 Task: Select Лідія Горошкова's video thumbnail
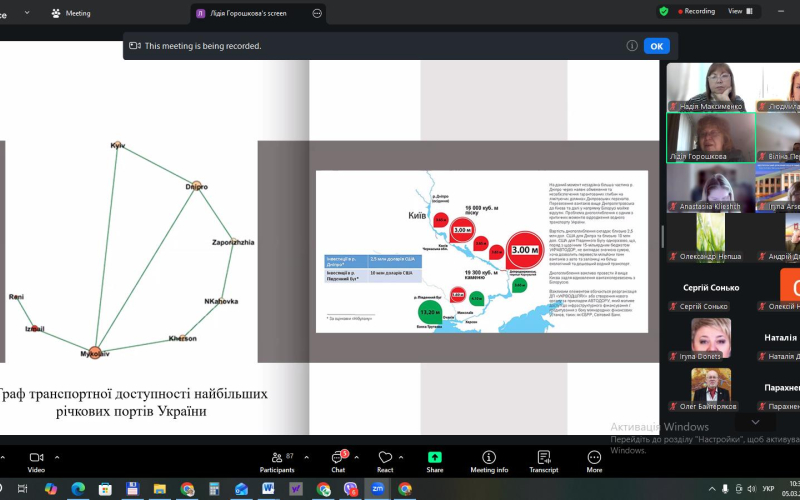click(x=710, y=136)
